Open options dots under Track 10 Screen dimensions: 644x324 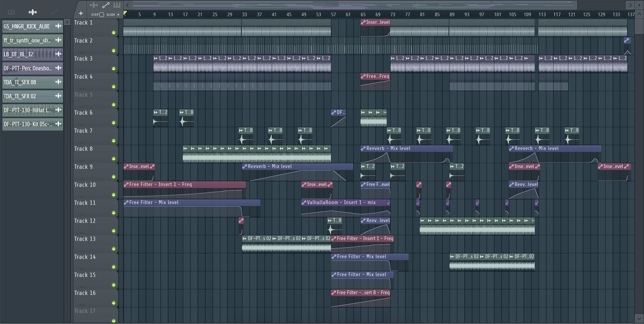(82, 196)
